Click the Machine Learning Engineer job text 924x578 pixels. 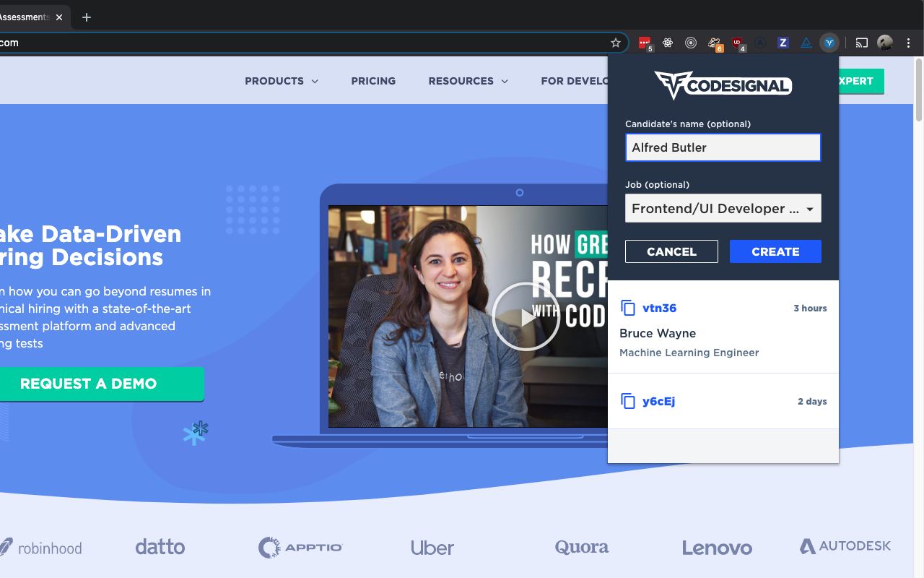[x=689, y=353]
